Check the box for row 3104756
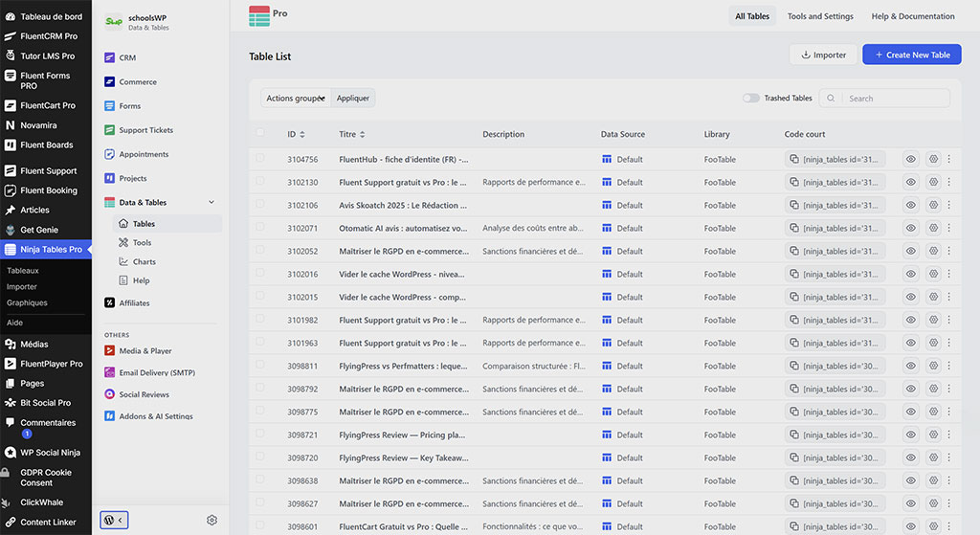Viewport: 980px width, 535px height. (260, 158)
